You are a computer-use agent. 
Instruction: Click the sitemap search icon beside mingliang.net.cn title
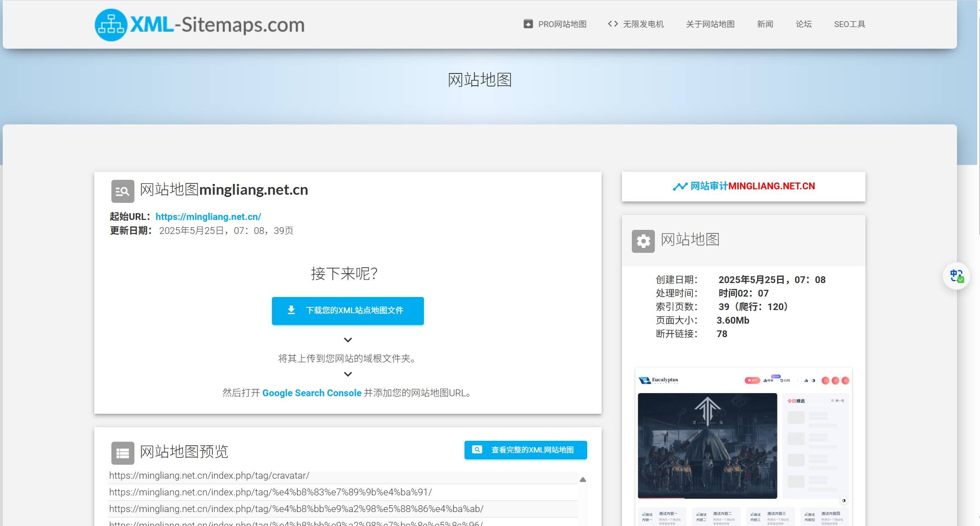(x=123, y=191)
